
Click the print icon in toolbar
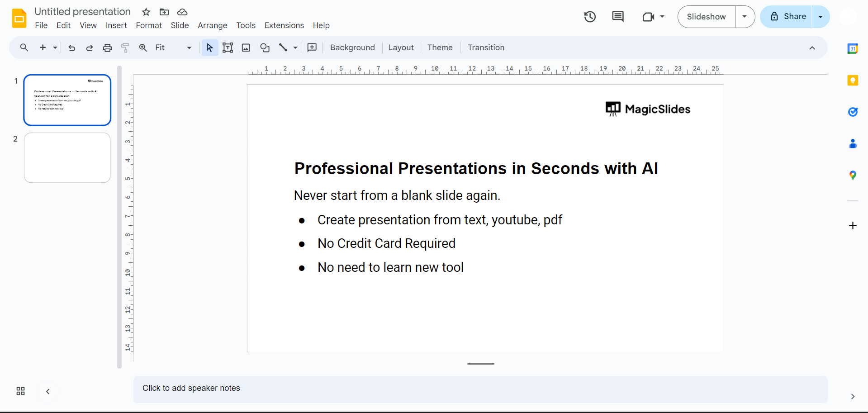click(x=107, y=47)
